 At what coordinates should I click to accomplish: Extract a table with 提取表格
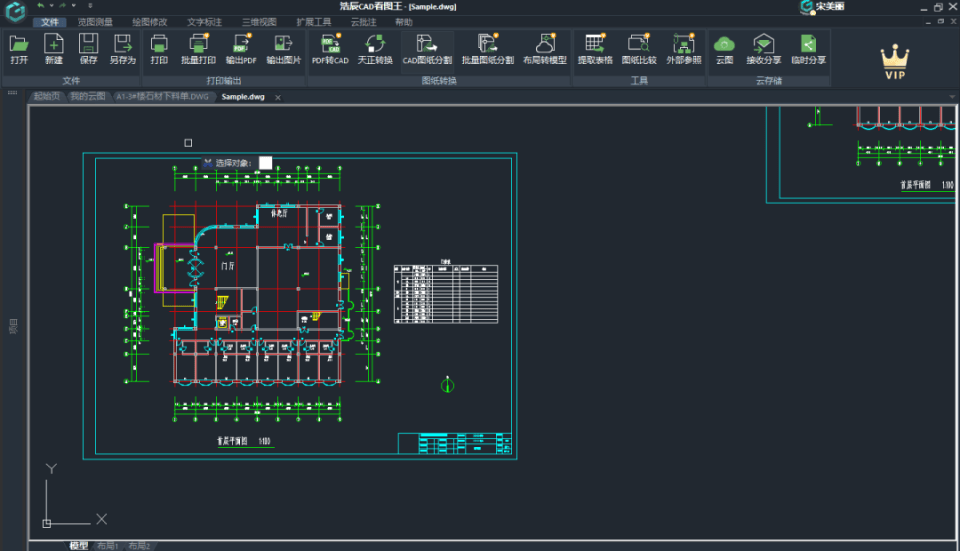coord(595,49)
